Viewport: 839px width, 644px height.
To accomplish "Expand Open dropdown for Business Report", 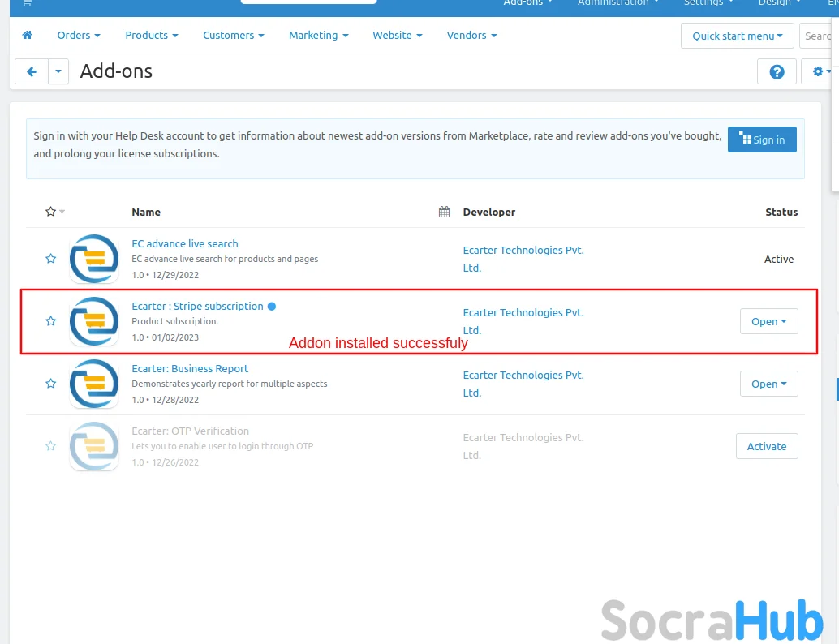I will (x=769, y=384).
